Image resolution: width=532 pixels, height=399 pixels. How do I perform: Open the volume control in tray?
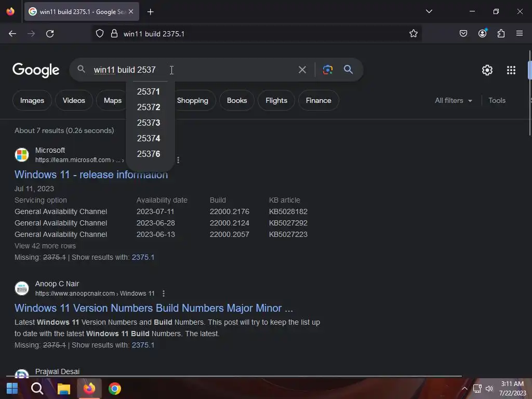[489, 389]
